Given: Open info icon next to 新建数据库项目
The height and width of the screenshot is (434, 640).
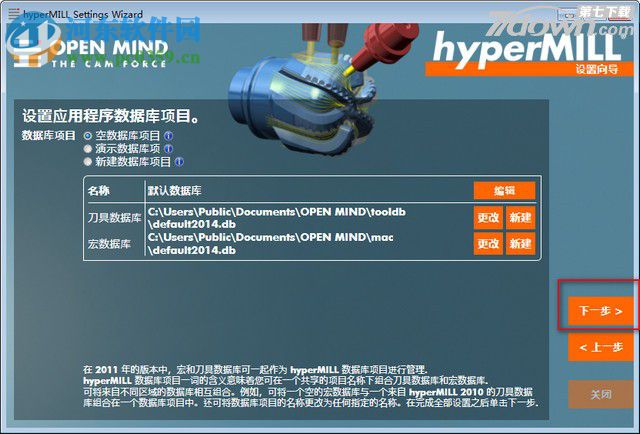Looking at the screenshot, I should pos(179,162).
